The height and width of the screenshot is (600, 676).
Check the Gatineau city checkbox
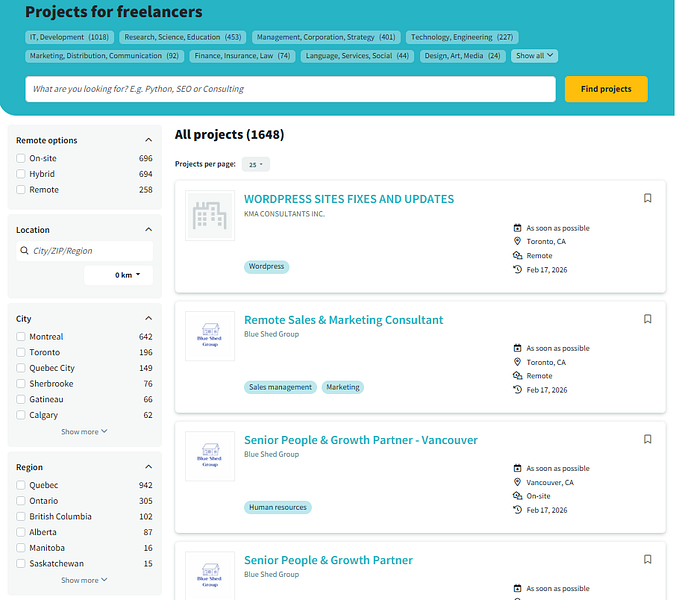21,399
